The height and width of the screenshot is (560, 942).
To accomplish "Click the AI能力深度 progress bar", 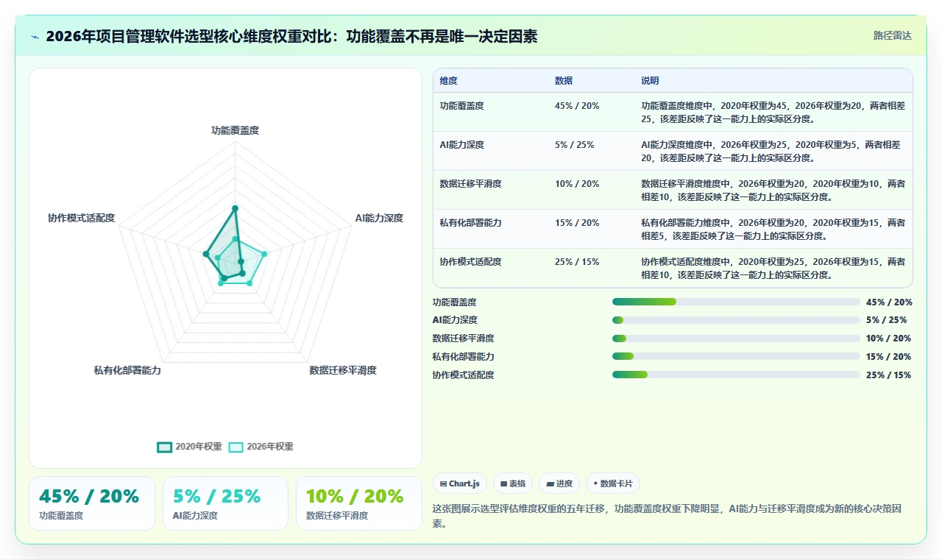I will (736, 320).
